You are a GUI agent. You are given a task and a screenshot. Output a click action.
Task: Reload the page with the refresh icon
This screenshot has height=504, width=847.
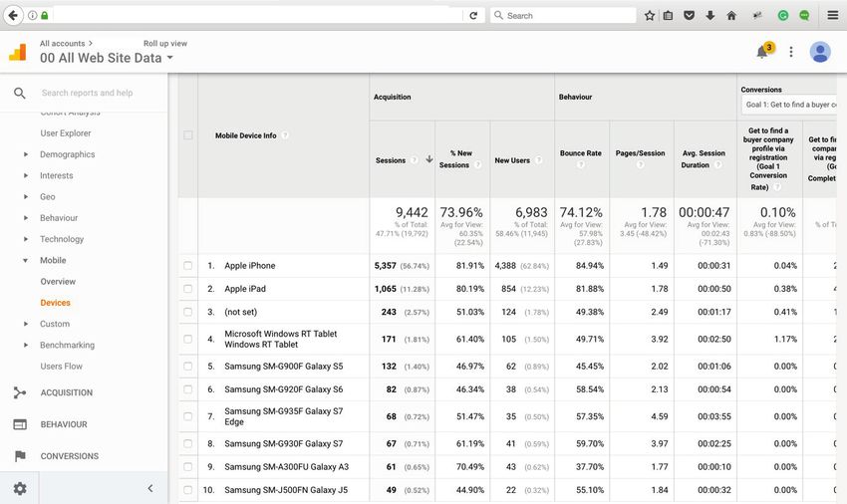tap(473, 16)
